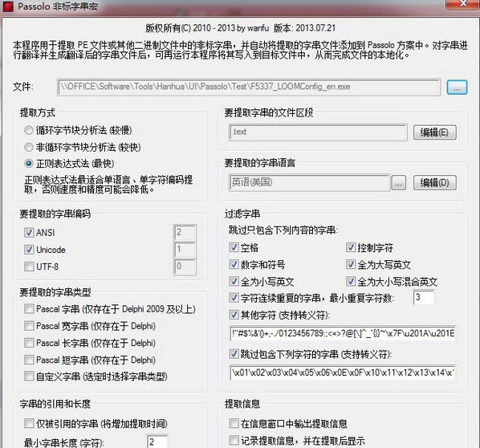Toggle the 控制字符 filter checkbox
480x448 pixels.
point(351,248)
